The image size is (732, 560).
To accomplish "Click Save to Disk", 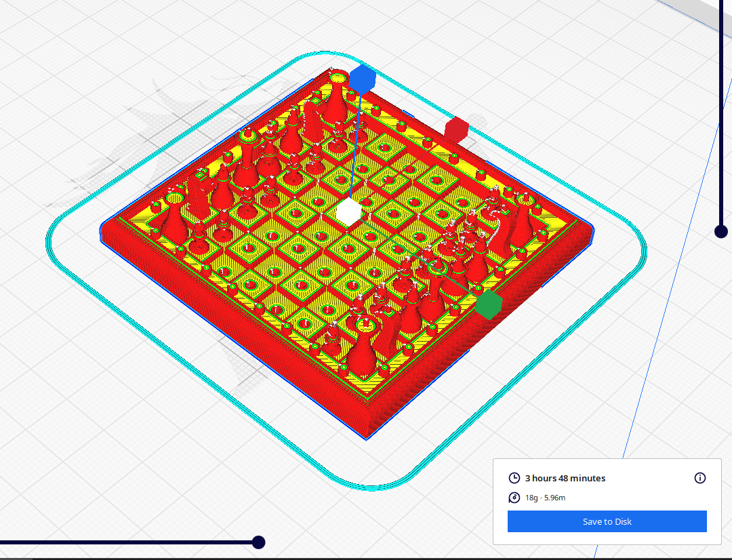I will click(x=607, y=521).
